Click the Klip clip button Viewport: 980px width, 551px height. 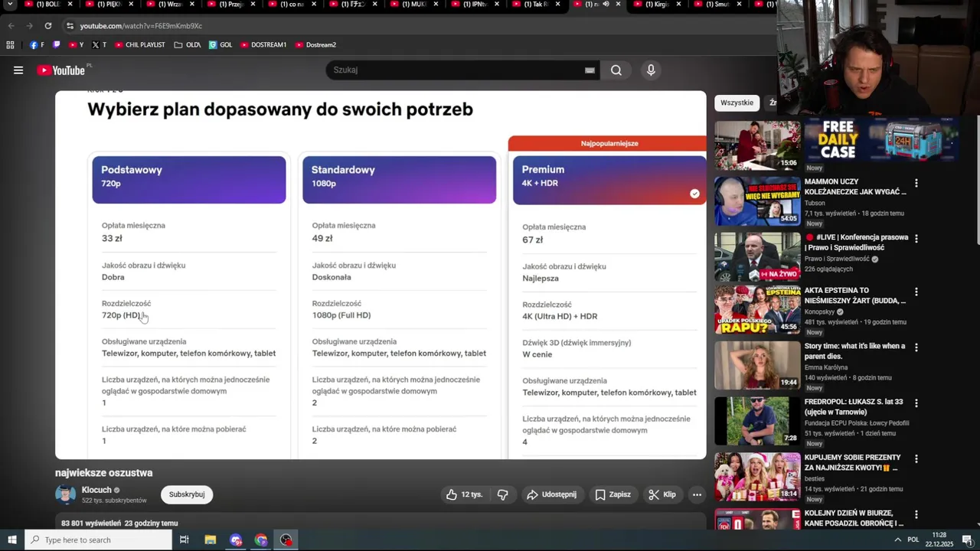coord(662,494)
